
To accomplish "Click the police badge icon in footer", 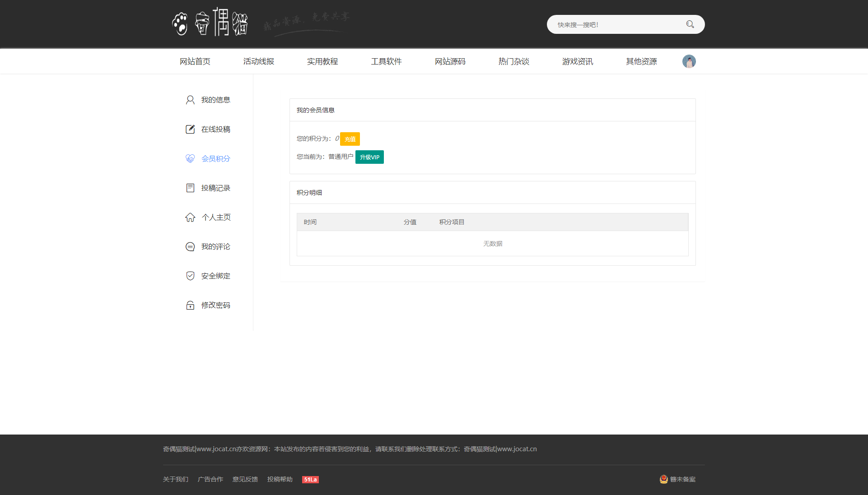I will [x=663, y=479].
